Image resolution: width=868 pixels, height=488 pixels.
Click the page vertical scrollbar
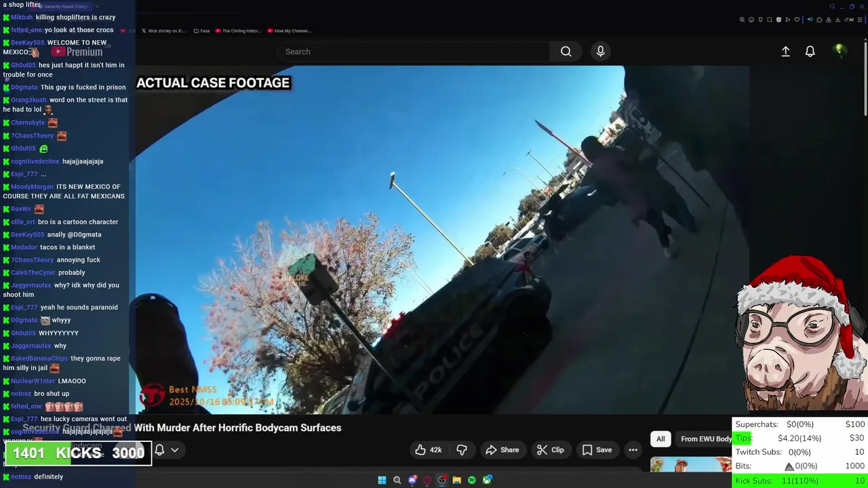point(865,78)
